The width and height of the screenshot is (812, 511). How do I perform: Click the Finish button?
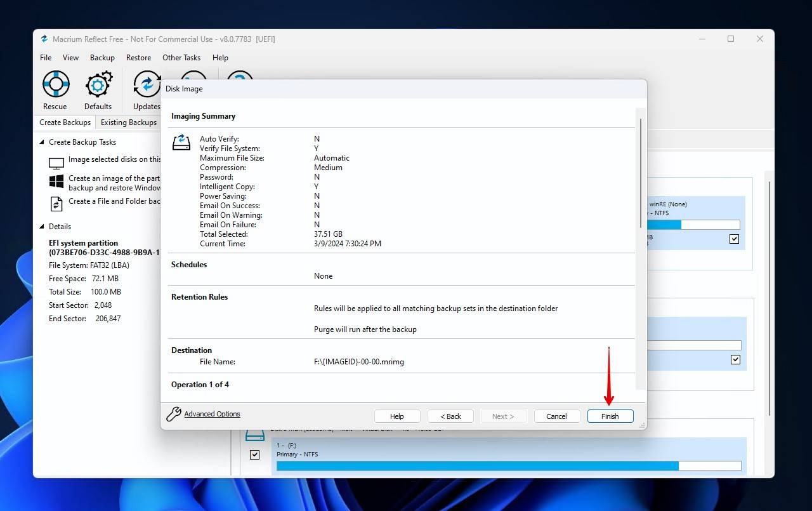pos(610,416)
